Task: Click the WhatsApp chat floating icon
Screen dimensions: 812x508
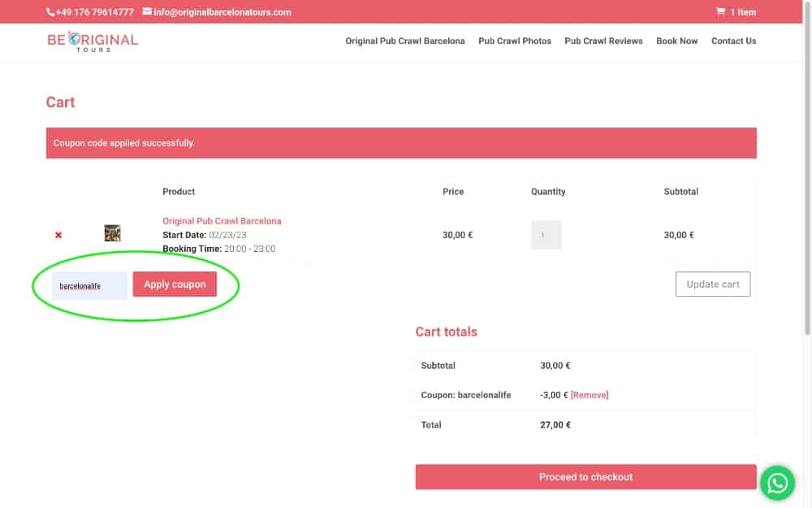Action: [x=777, y=483]
